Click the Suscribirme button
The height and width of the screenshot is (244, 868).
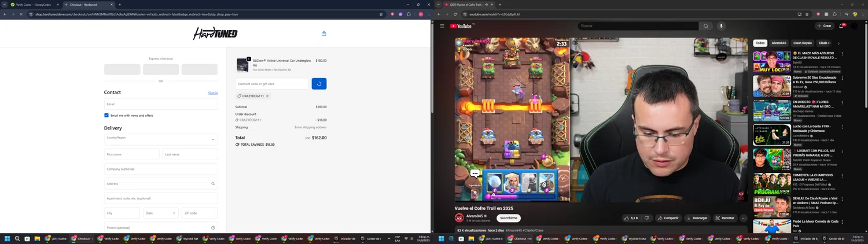(509, 218)
